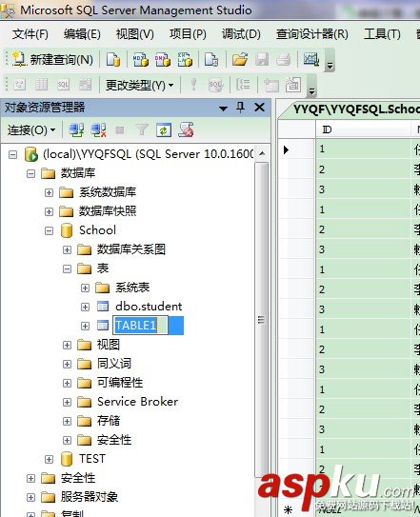Click the Analysis Services DMX Query icon
Screen dimensions: 420x517
click(x=163, y=60)
